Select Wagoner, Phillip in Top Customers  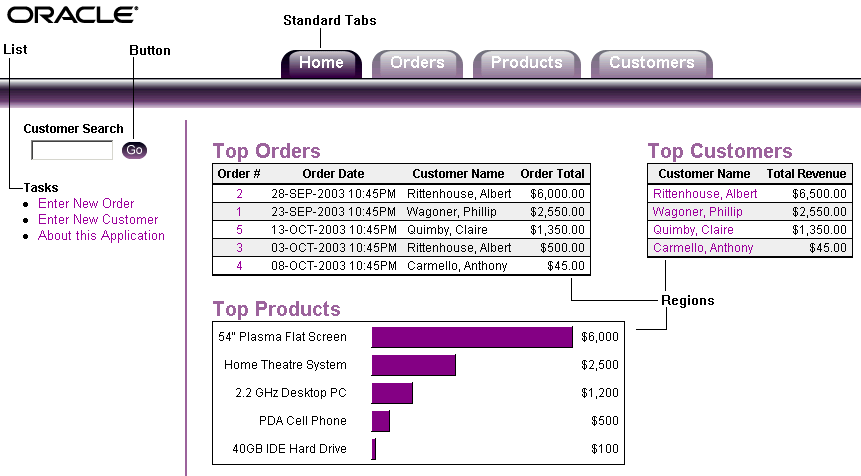pos(697,212)
